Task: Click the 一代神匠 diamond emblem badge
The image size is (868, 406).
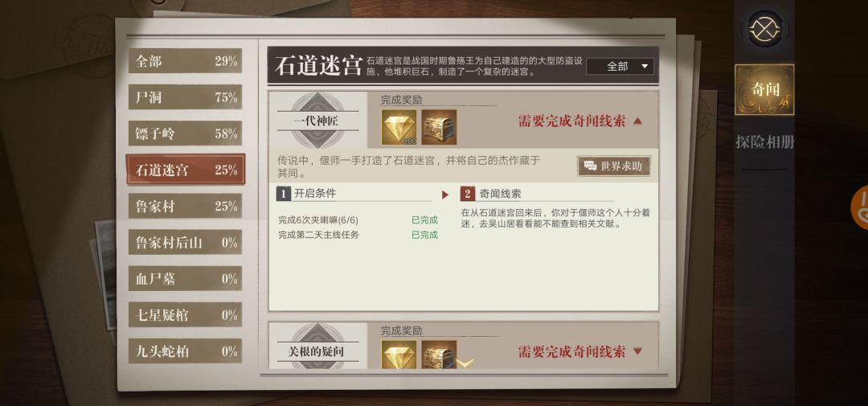Action: 317,121
